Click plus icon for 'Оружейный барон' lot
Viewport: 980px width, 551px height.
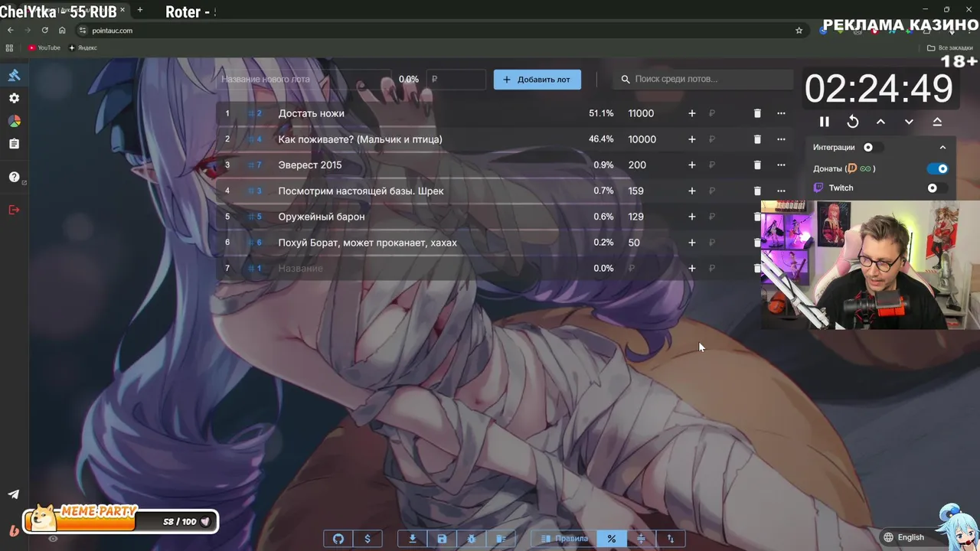tap(692, 217)
